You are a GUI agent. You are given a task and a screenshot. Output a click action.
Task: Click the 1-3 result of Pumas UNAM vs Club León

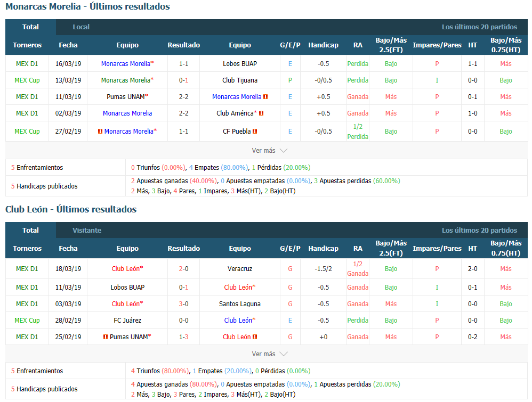click(x=183, y=337)
